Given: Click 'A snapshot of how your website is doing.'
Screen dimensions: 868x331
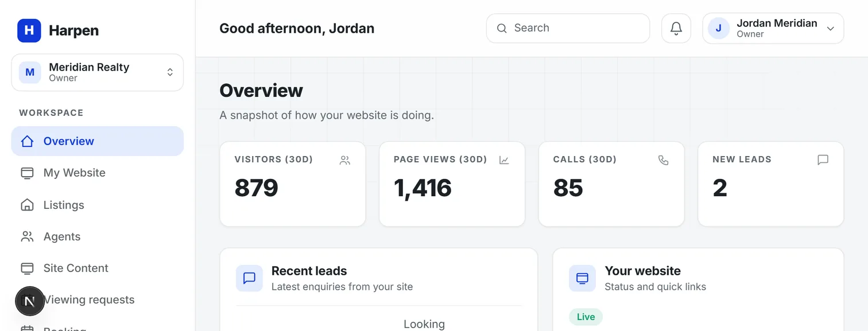Looking at the screenshot, I should tap(327, 115).
